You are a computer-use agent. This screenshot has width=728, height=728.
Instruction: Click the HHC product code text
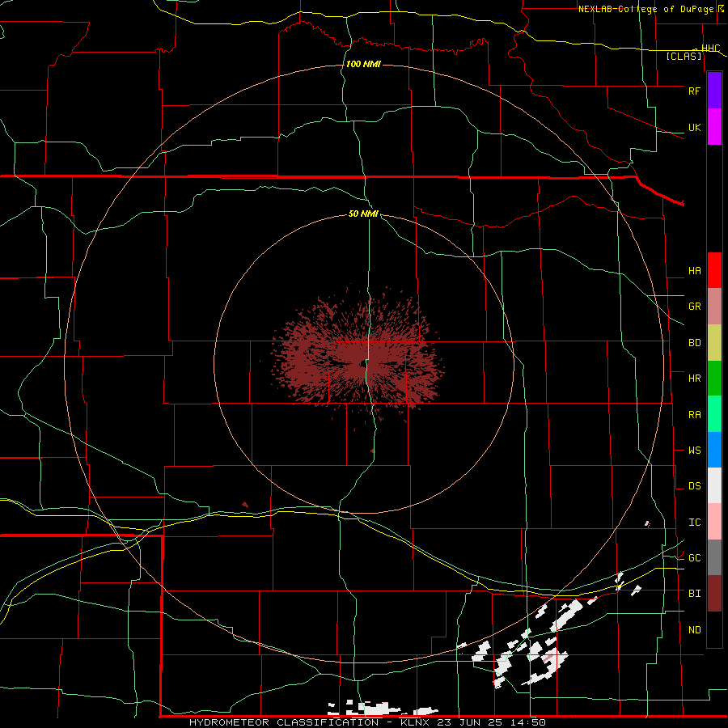pyautogui.click(x=710, y=49)
